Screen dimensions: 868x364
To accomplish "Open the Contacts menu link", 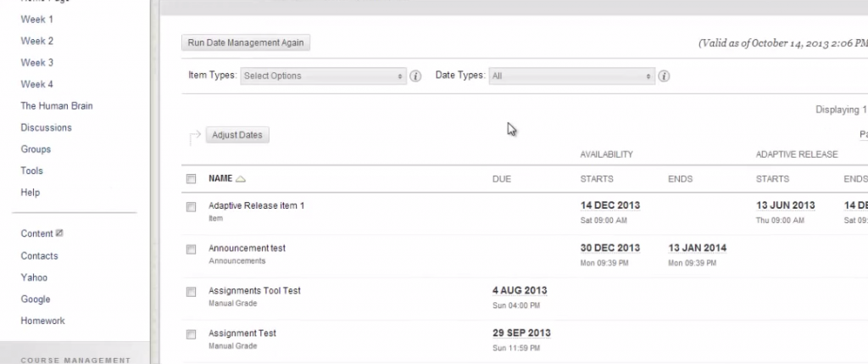I will pyautogui.click(x=39, y=256).
